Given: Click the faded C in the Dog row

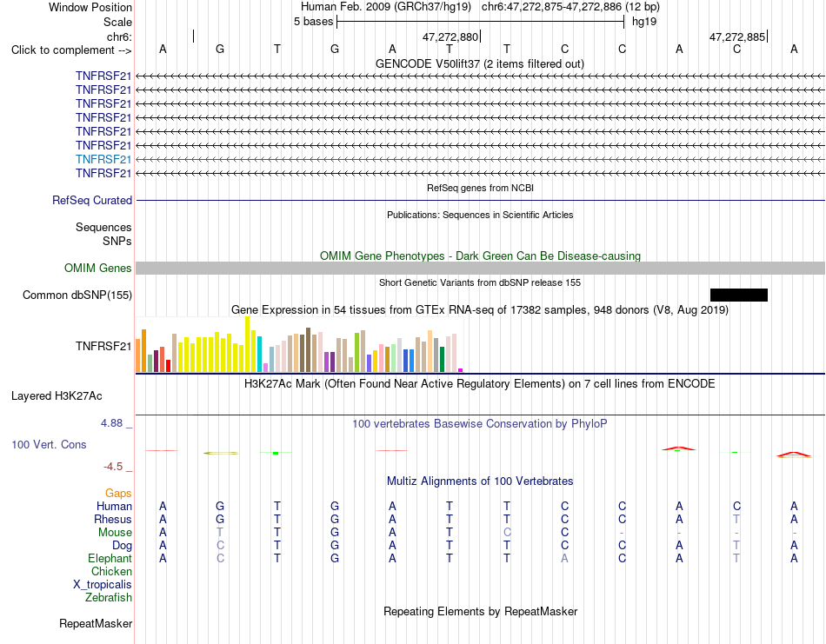Looking at the screenshot, I should click(x=220, y=546).
